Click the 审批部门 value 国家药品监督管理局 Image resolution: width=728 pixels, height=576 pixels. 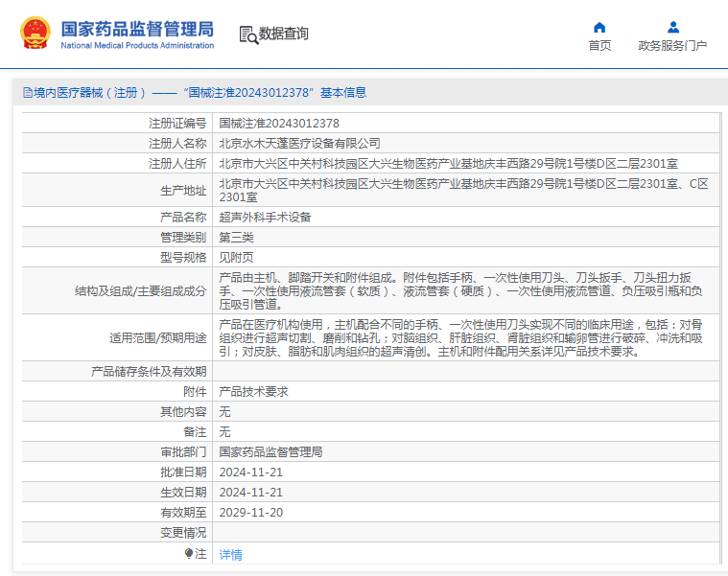pyautogui.click(x=270, y=451)
